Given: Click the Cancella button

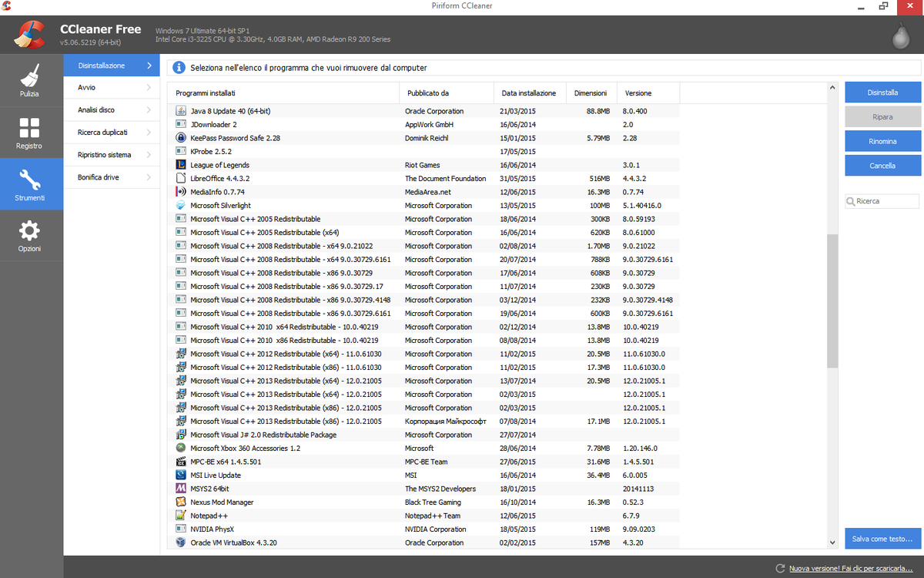Looking at the screenshot, I should coord(882,166).
